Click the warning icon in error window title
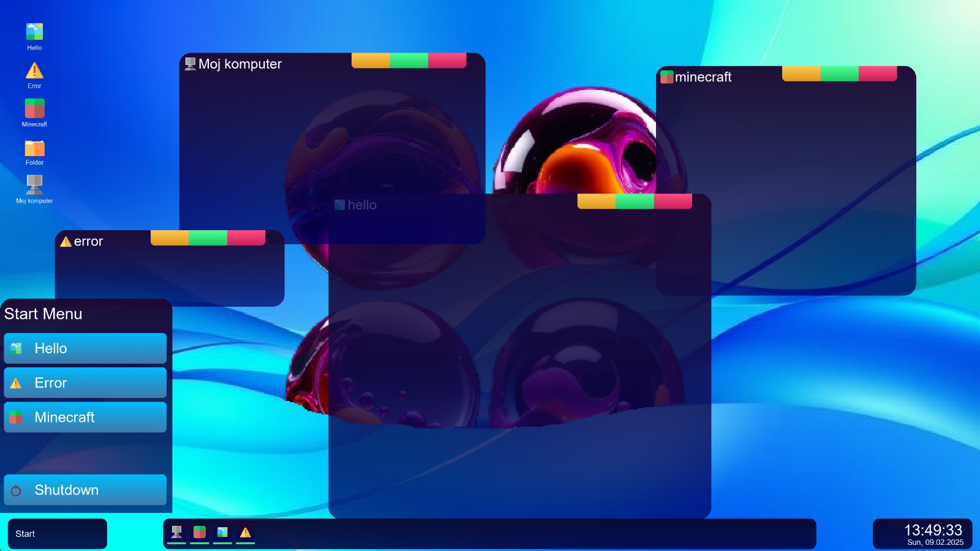Screen dimensions: 980x551 (x=66, y=241)
